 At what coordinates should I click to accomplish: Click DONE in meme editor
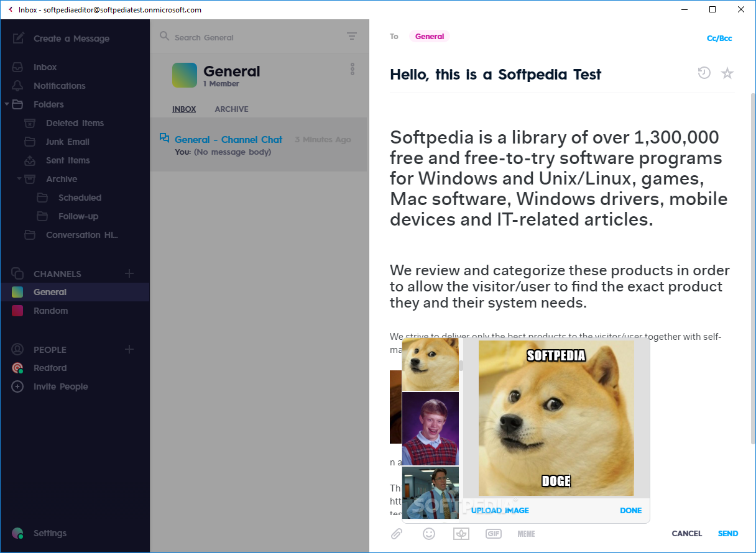(630, 511)
